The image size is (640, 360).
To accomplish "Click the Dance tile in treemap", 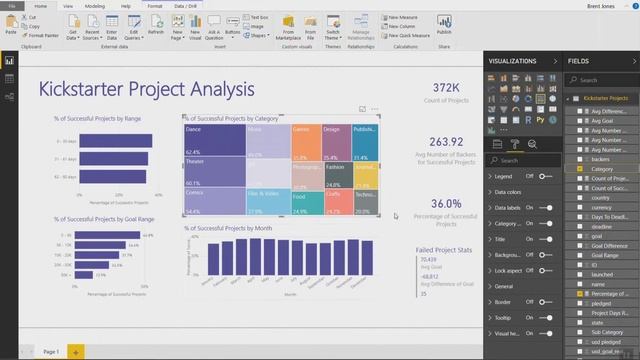I will point(215,140).
